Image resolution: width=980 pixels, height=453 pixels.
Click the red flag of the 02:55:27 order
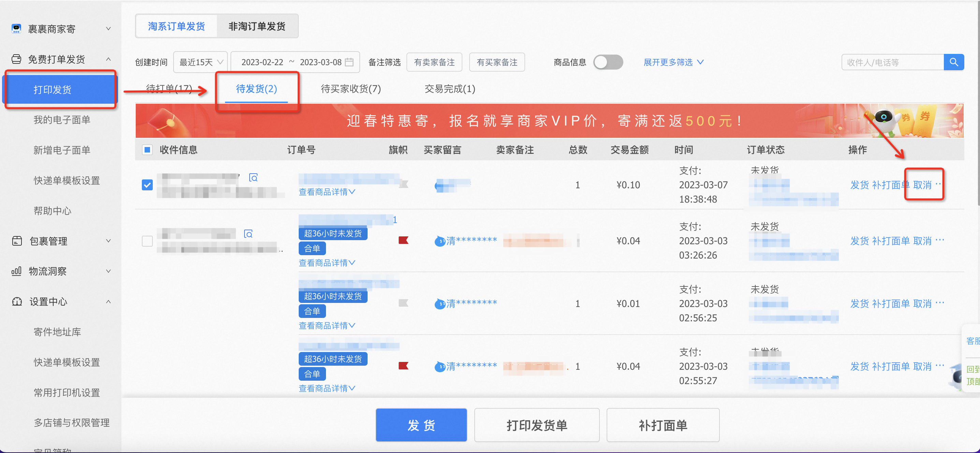[x=403, y=366]
